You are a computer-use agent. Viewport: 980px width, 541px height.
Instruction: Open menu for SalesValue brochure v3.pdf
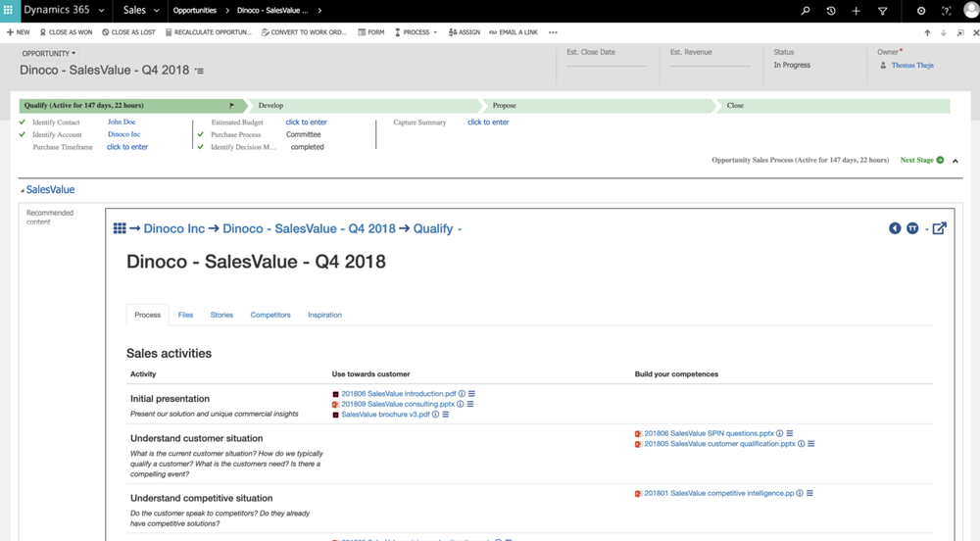point(446,415)
